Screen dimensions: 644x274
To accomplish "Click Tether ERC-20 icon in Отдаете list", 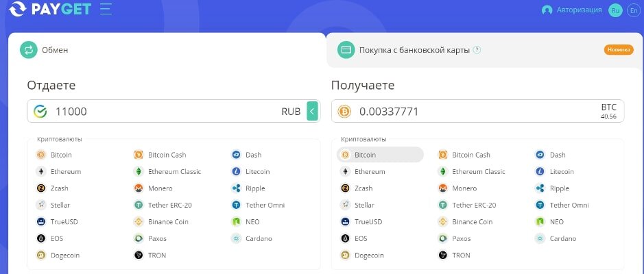I will 139,205.
